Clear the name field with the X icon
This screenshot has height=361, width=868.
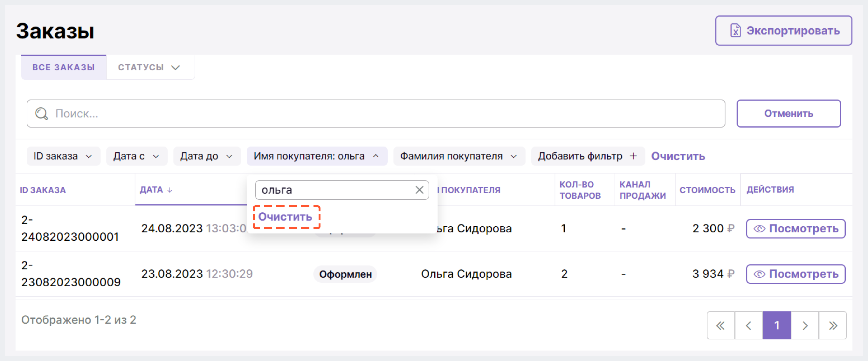(x=419, y=190)
